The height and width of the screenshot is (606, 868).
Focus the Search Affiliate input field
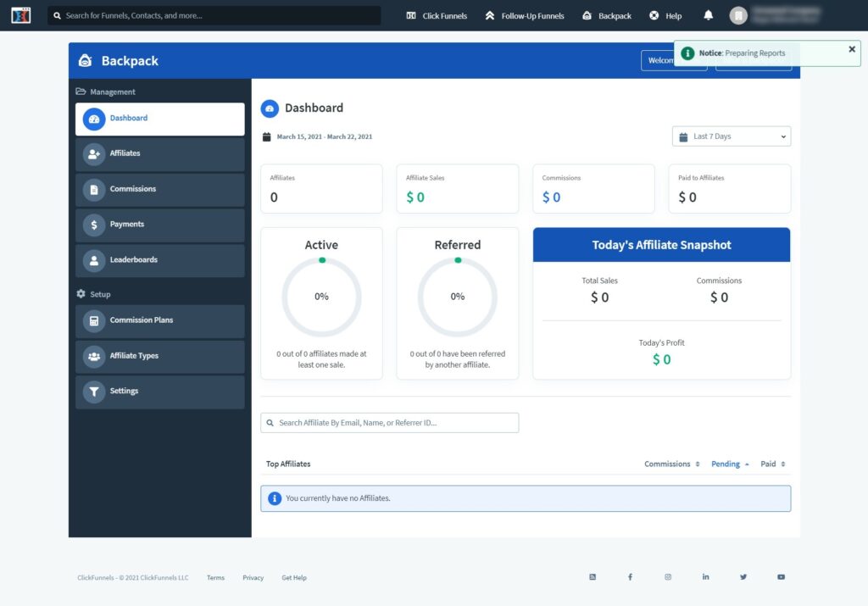(390, 423)
